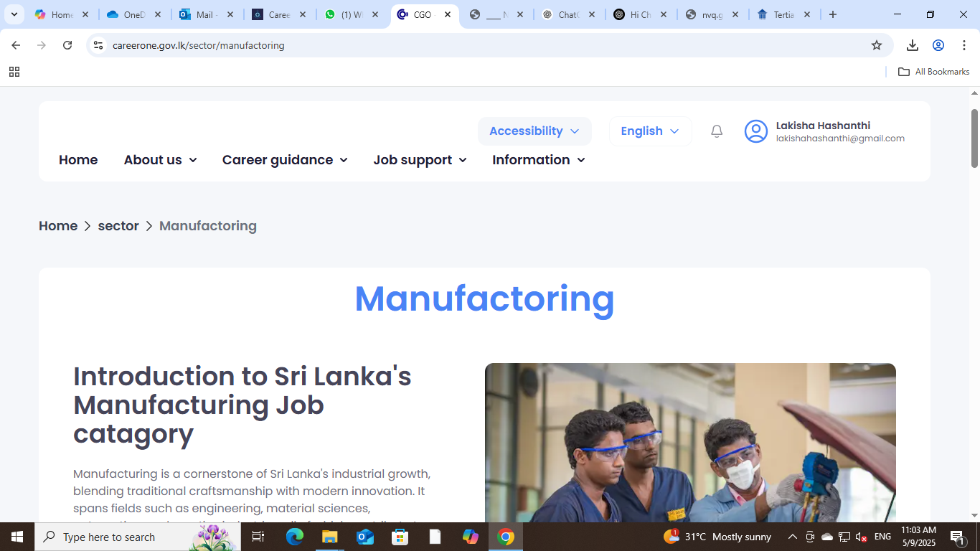Viewport: 980px width, 551px height.
Task: Select the sector breadcrumb link
Action: click(x=118, y=226)
